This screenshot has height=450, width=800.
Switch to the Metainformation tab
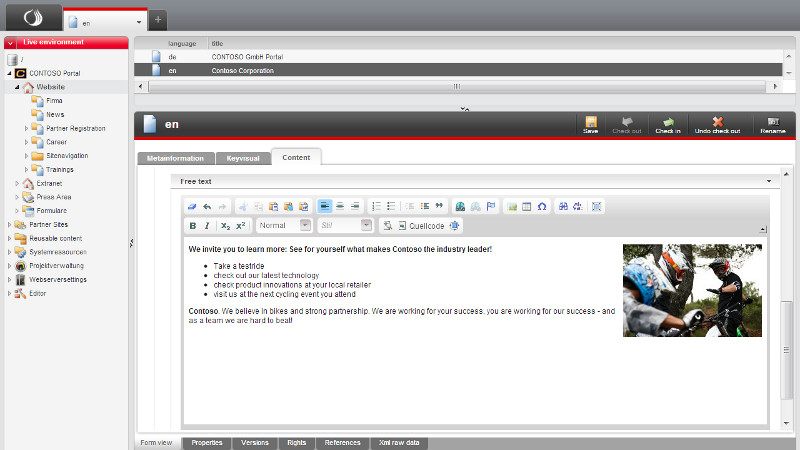pyautogui.click(x=174, y=158)
